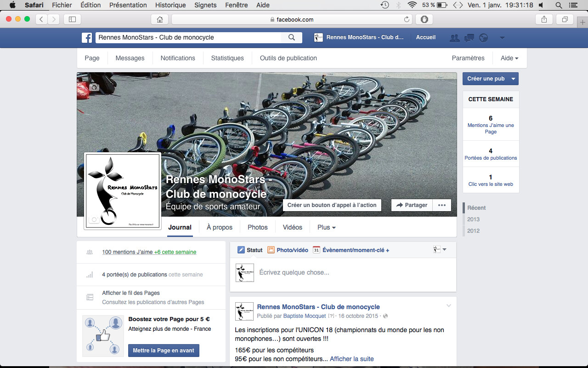Select the Statut composer option
The width and height of the screenshot is (588, 368).
pos(250,250)
